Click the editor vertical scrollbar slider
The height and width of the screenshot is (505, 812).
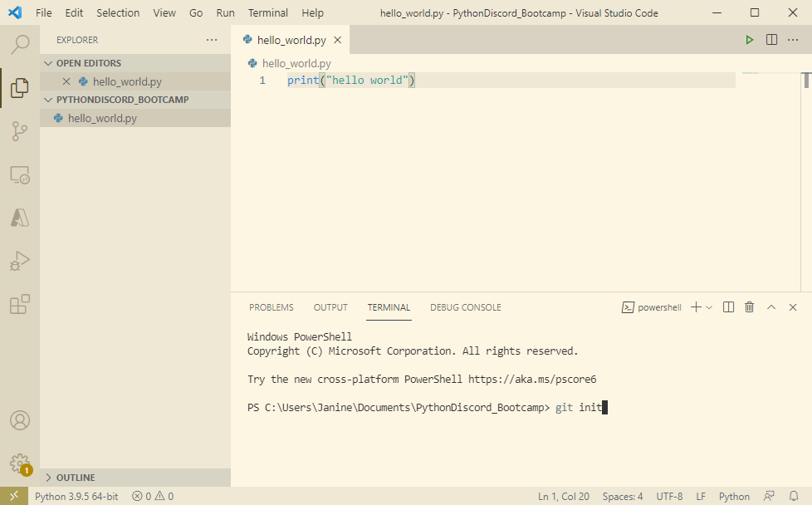(x=806, y=81)
